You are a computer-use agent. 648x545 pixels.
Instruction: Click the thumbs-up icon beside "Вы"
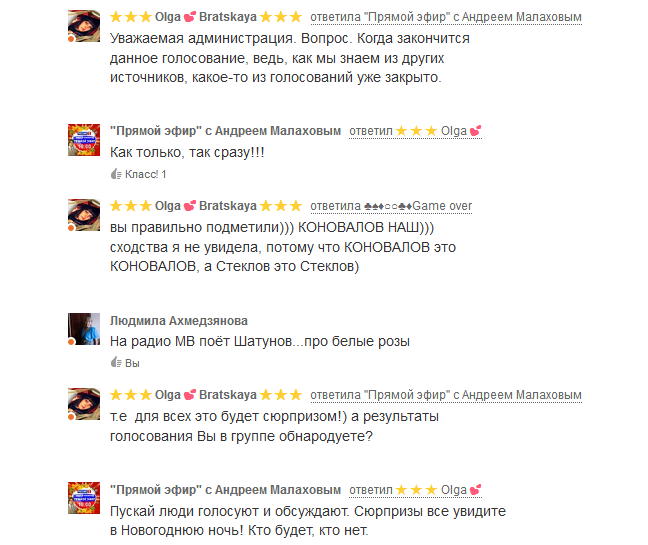[x=116, y=362]
